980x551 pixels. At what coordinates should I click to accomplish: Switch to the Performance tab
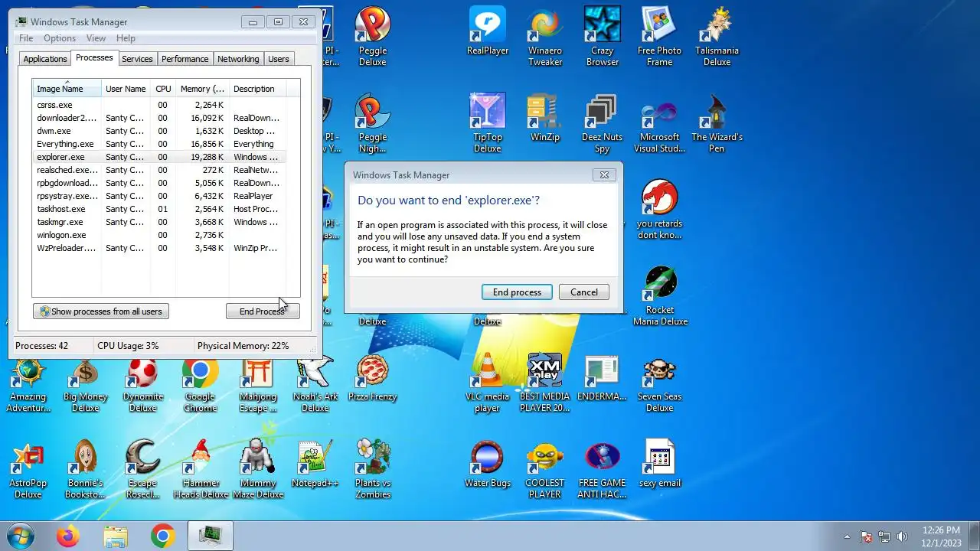pyautogui.click(x=185, y=59)
